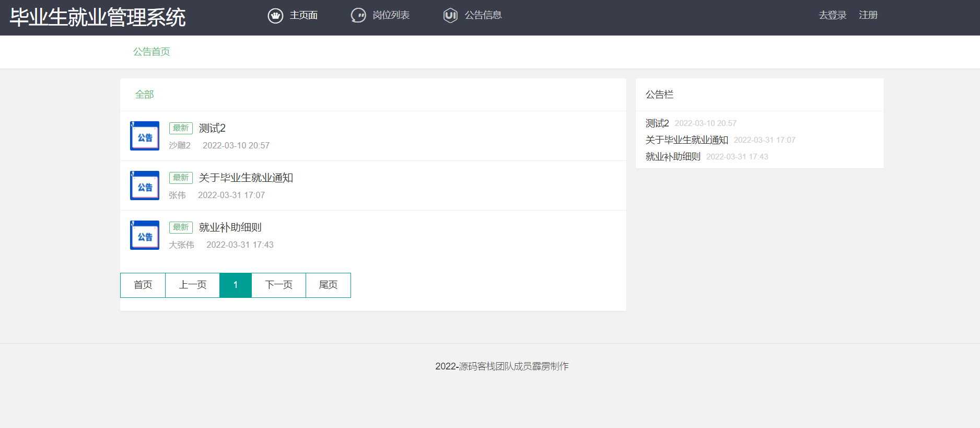Click the UI shield icon beside 公告信息
This screenshot has height=428, width=980.
[x=450, y=16]
